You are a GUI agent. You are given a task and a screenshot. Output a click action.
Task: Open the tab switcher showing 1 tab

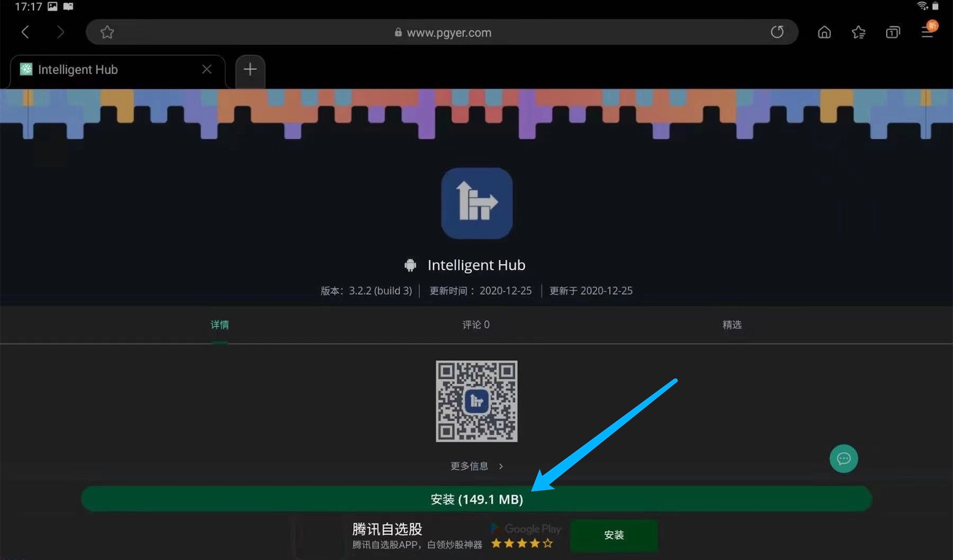[893, 32]
